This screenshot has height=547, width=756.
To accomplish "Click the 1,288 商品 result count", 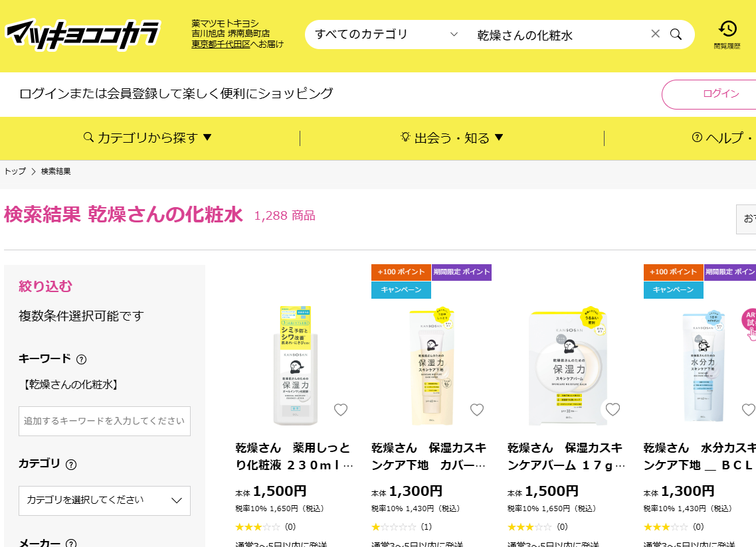I will (x=284, y=216).
